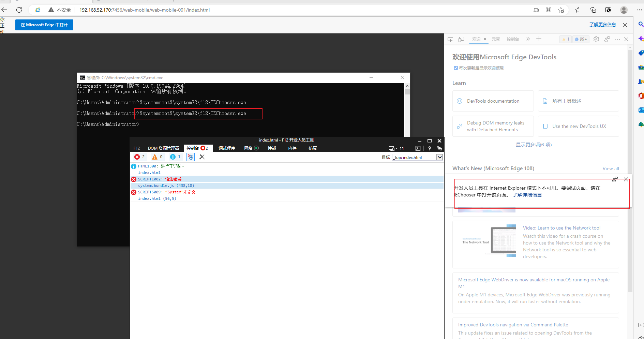Open the DevTools issues counter 99+
Image resolution: width=644 pixels, height=339 pixels.
click(581, 39)
